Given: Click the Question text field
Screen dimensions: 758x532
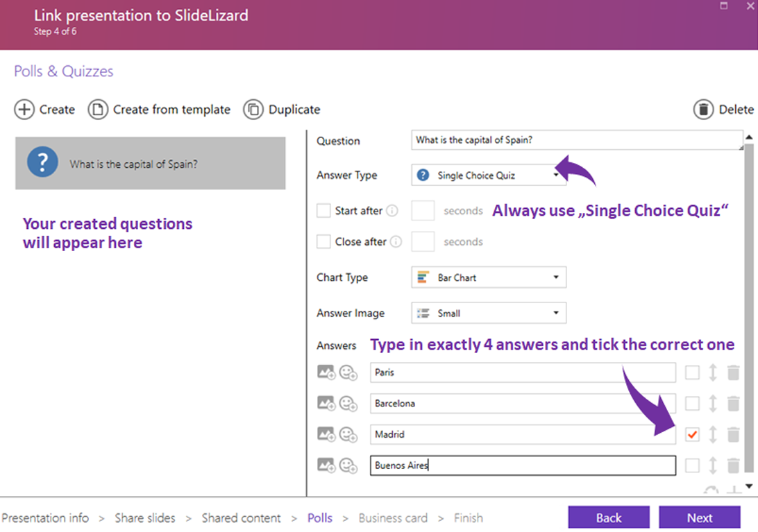Looking at the screenshot, I should click(x=578, y=140).
